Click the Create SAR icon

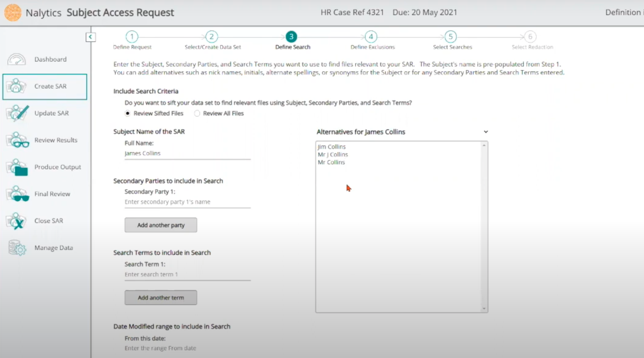tap(16, 86)
